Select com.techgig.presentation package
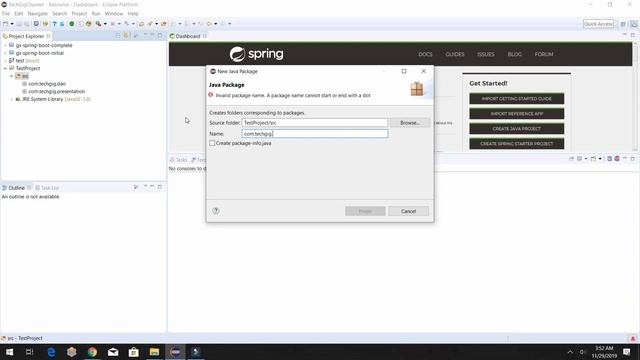Image resolution: width=640 pixels, height=360 pixels. coord(56,91)
